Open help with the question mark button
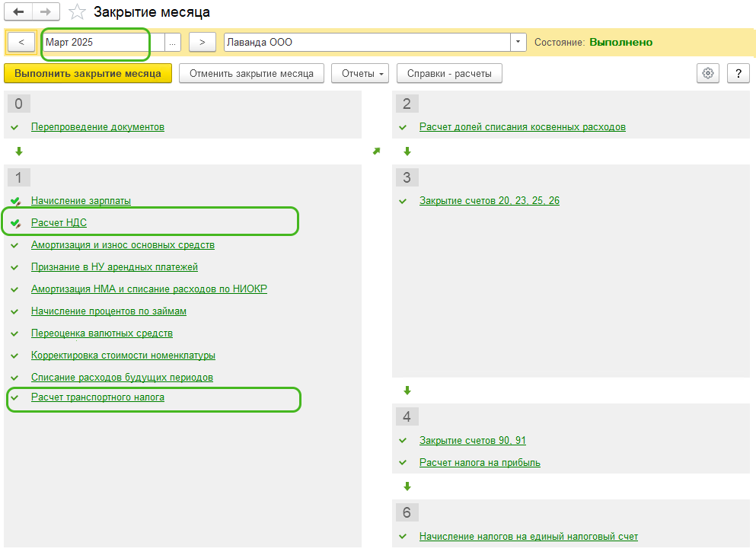The image size is (756, 555). (x=738, y=74)
